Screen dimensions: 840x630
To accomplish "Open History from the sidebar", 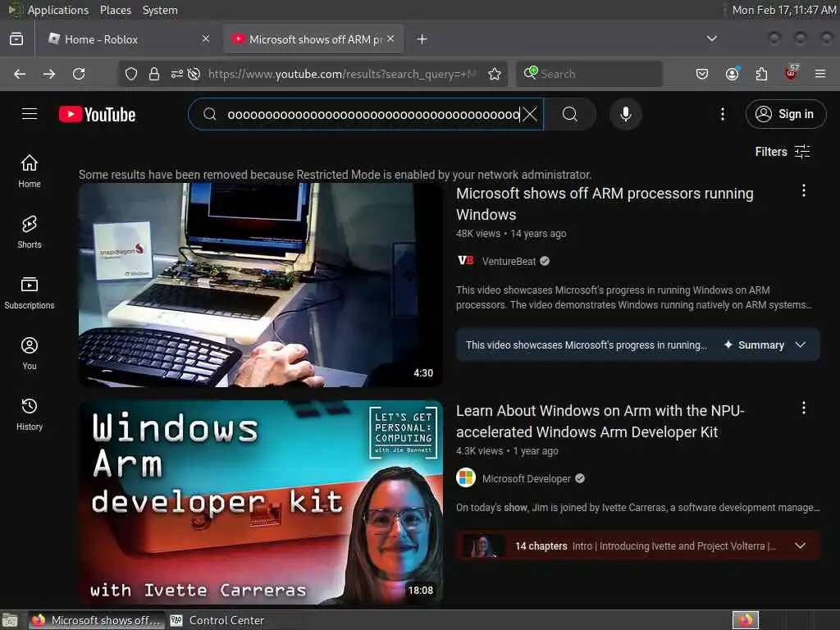I will point(30,414).
